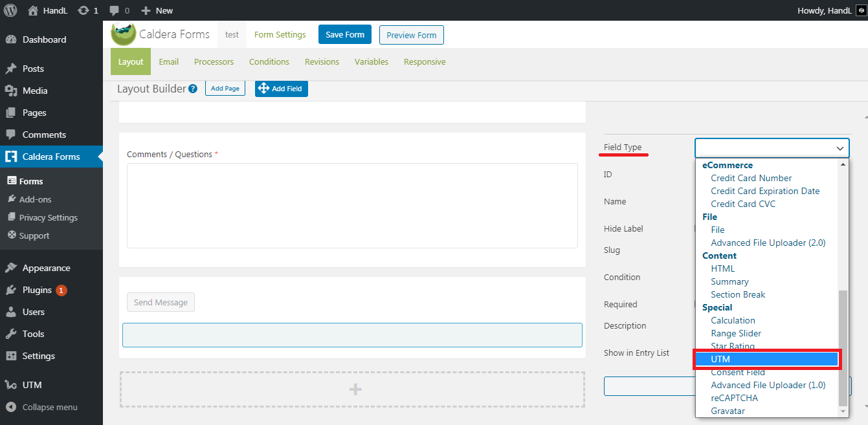This screenshot has width=868, height=425.
Task: Click the Add Field button
Action: point(281,89)
